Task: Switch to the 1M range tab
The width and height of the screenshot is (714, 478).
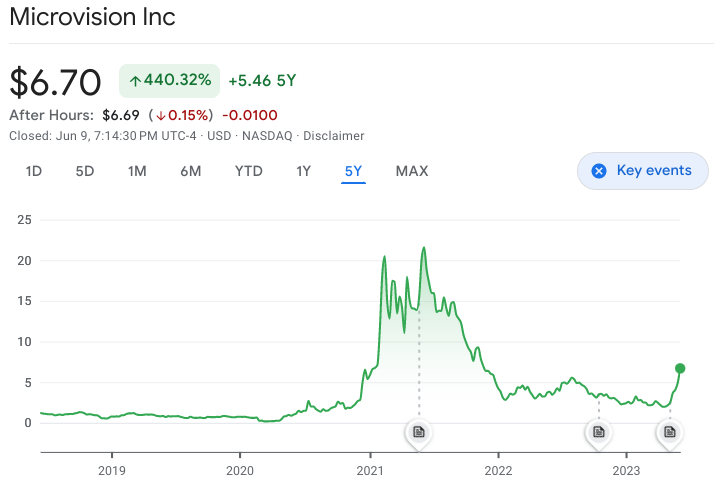Action: (137, 171)
